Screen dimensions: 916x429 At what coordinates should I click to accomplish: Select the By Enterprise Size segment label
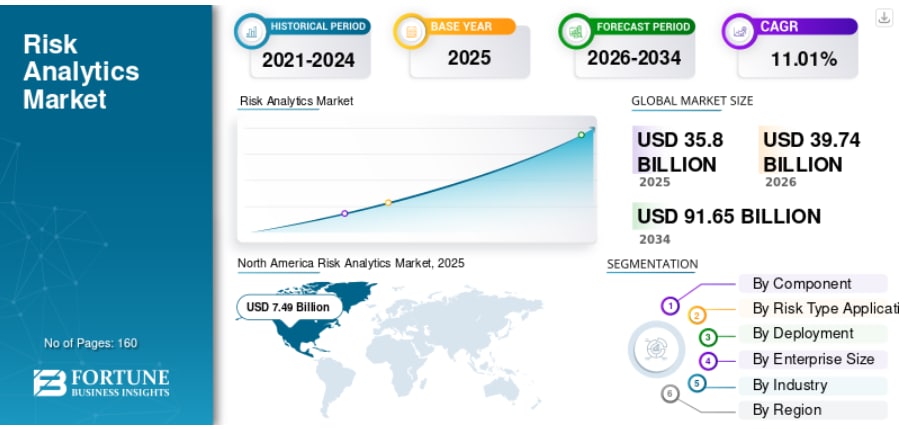pyautogui.click(x=813, y=359)
